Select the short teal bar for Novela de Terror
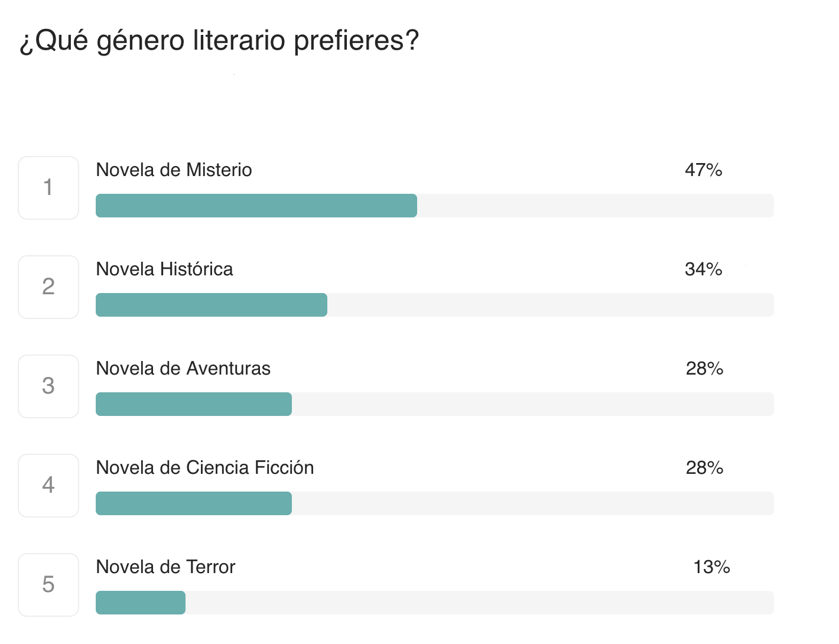839x644 pixels. point(140,603)
